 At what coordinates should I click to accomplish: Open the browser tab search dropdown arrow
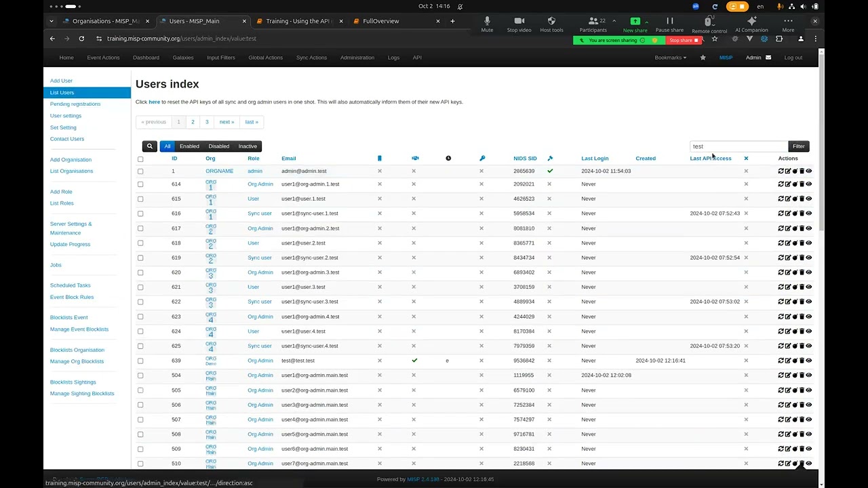point(52,21)
